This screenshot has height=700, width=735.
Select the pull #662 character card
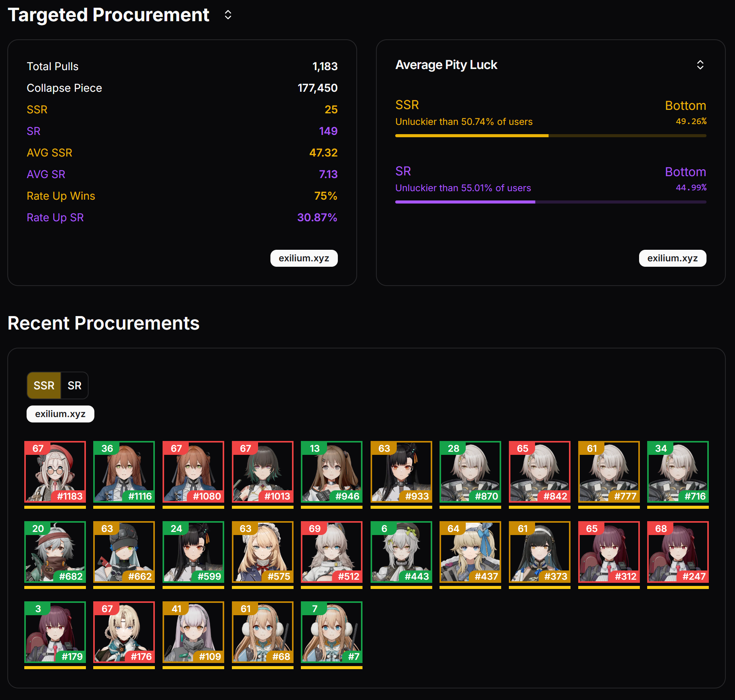[x=124, y=552]
